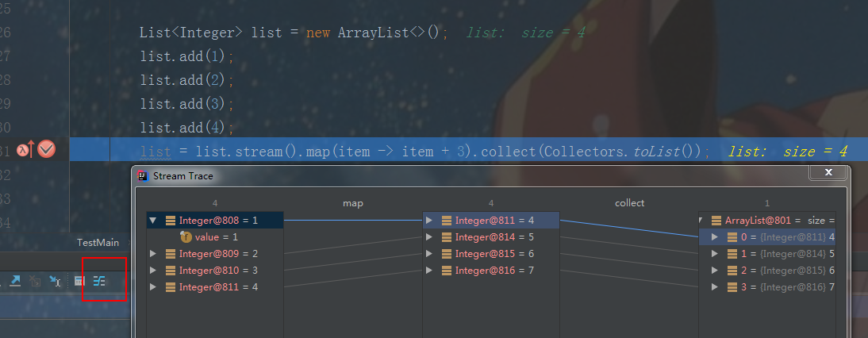Select the Integer@816 = 7 item
The image size is (868, 338).
[491, 270]
